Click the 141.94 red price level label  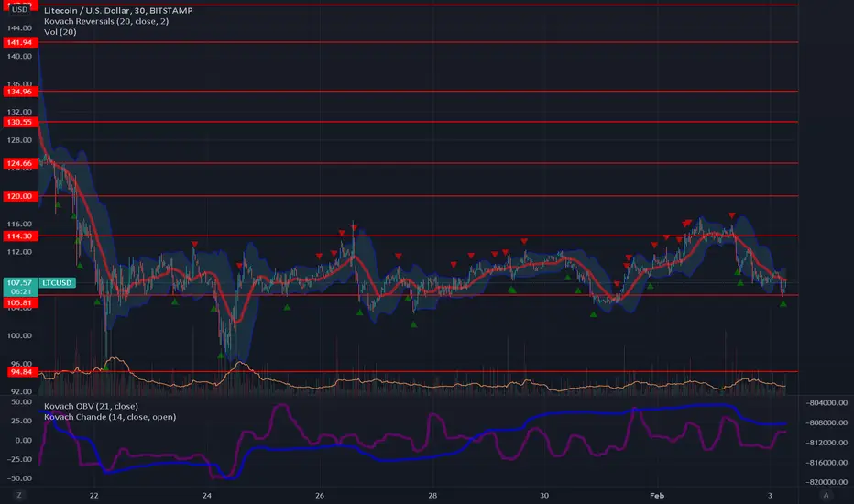click(x=19, y=42)
